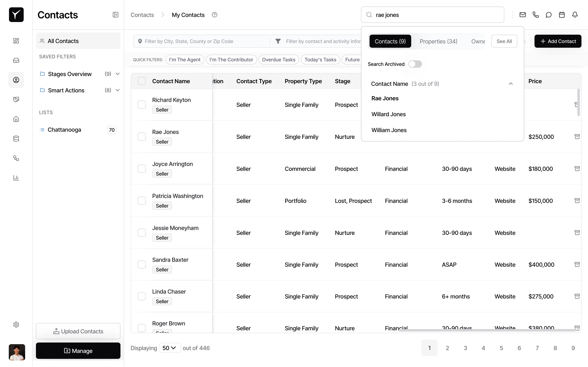Open the email icon in top bar
The width and height of the screenshot is (588, 367).
[x=522, y=14]
